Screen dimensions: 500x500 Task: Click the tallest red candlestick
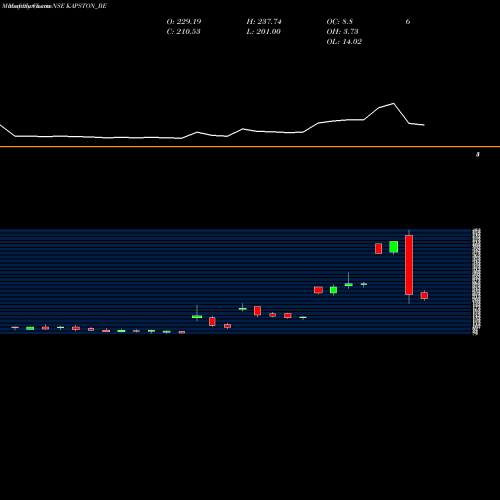(x=409, y=265)
